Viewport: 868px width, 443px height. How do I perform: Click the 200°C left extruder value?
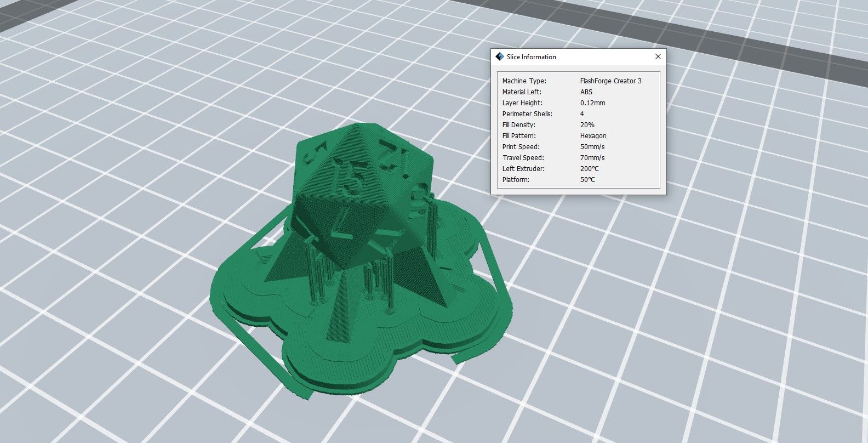pyautogui.click(x=590, y=169)
